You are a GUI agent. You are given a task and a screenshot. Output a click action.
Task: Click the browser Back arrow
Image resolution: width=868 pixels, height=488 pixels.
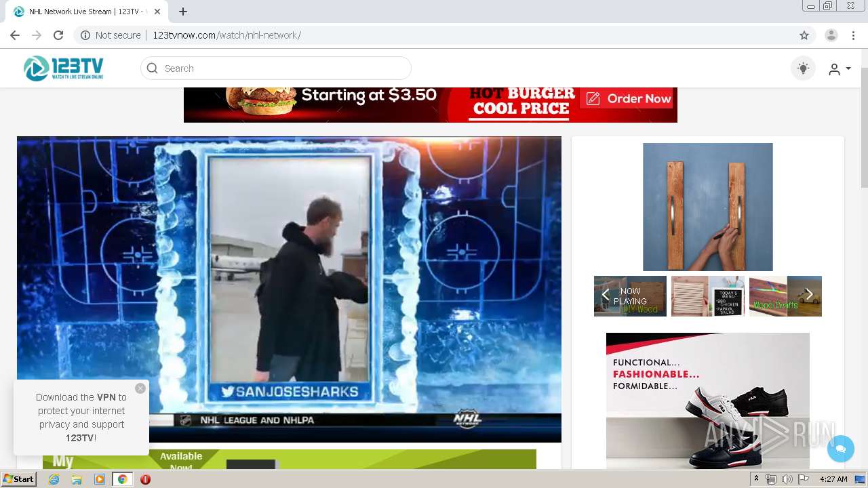point(15,35)
